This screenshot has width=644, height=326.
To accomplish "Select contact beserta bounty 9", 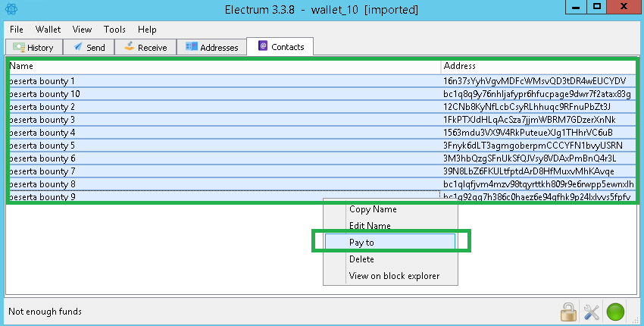I will tap(224, 196).
